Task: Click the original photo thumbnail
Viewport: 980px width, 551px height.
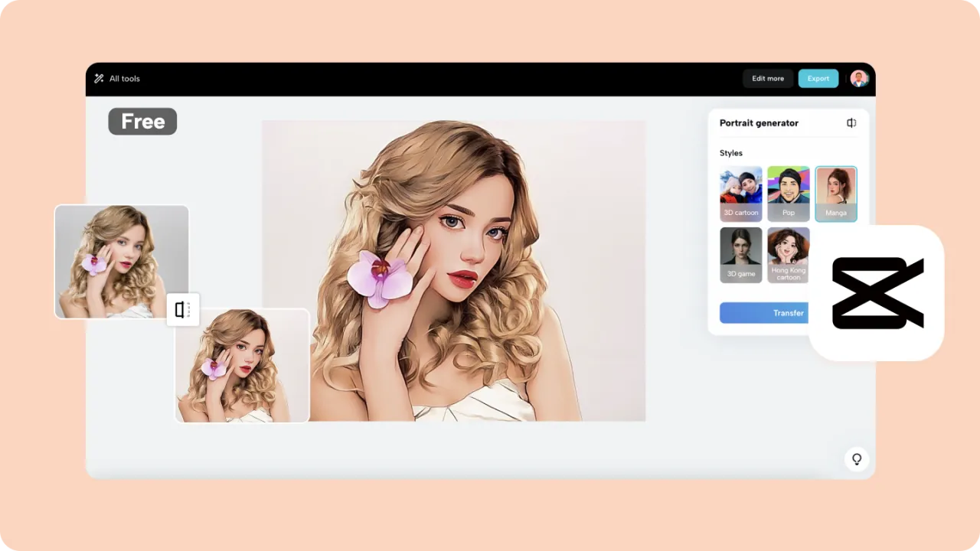Action: tap(121, 261)
